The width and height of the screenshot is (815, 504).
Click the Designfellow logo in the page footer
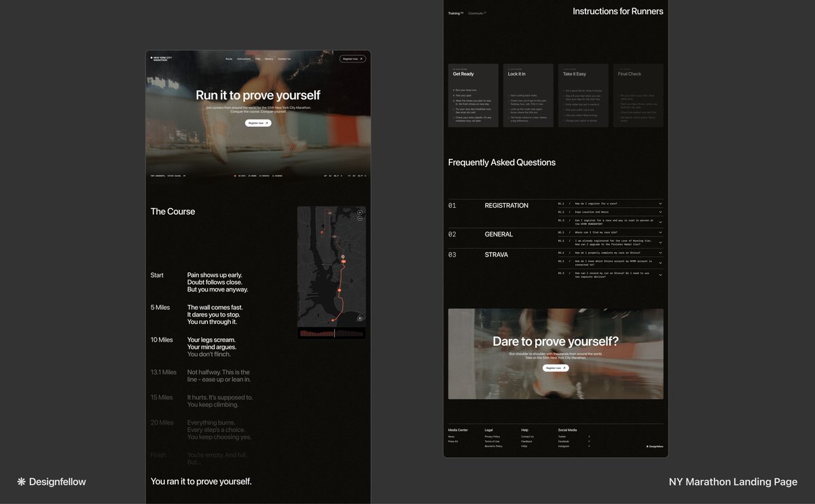pyautogui.click(x=655, y=446)
